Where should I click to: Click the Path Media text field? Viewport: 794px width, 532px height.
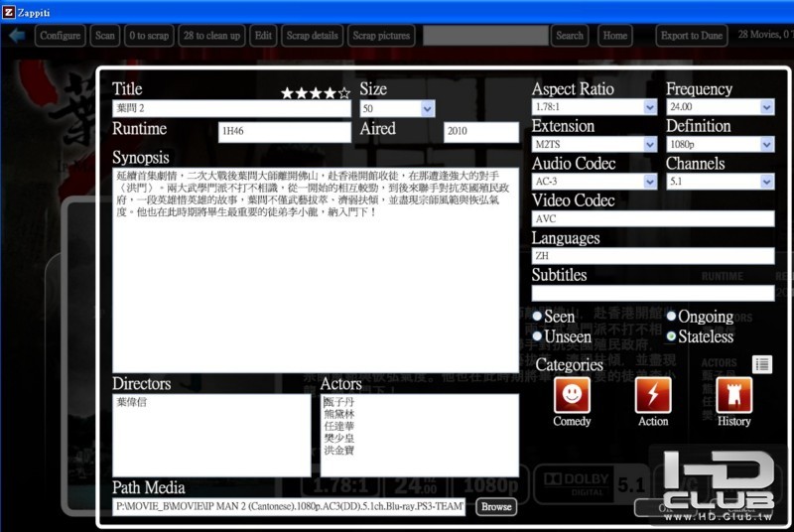click(289, 507)
